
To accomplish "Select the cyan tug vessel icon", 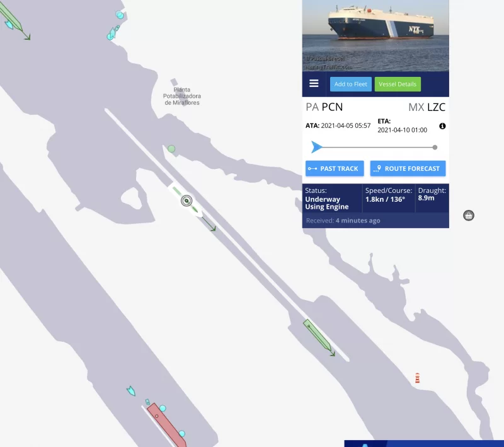I will coord(131,391).
